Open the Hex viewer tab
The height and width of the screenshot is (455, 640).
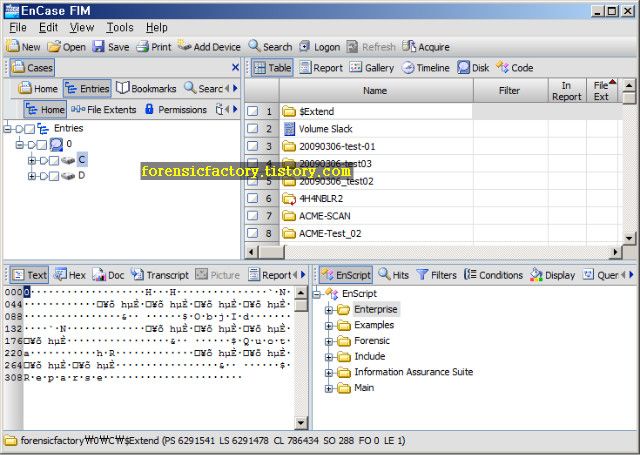pos(70,275)
